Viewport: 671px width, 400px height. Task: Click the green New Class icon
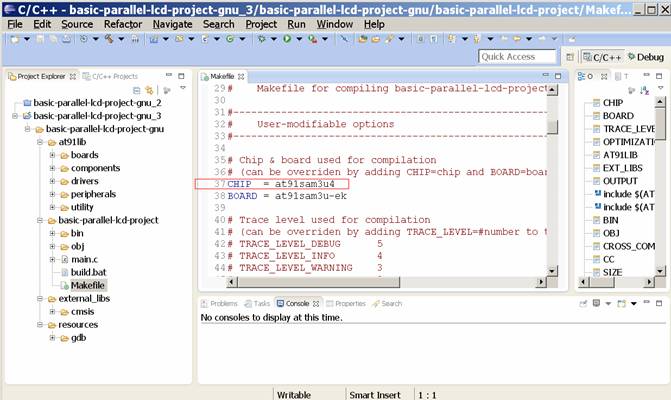(x=230, y=39)
